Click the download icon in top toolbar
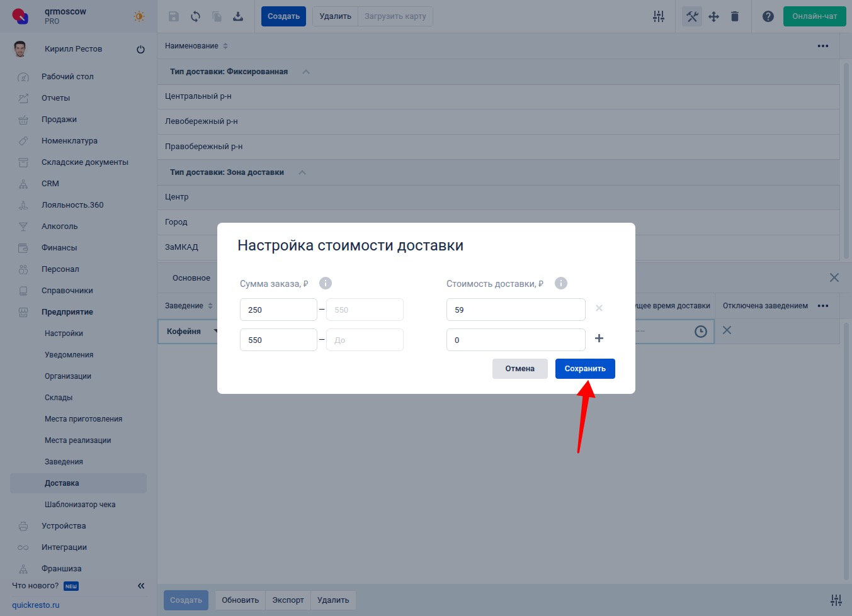The image size is (852, 616). (x=238, y=16)
